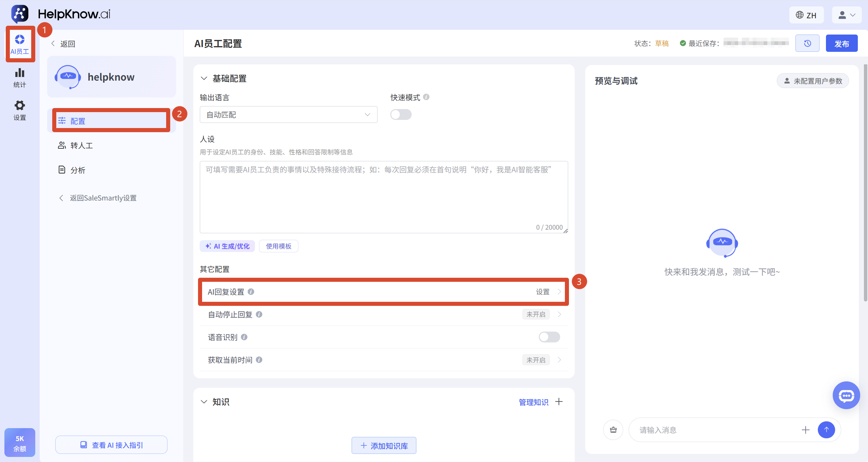Click the version history clock icon
This screenshot has width=868, height=462.
pos(807,43)
